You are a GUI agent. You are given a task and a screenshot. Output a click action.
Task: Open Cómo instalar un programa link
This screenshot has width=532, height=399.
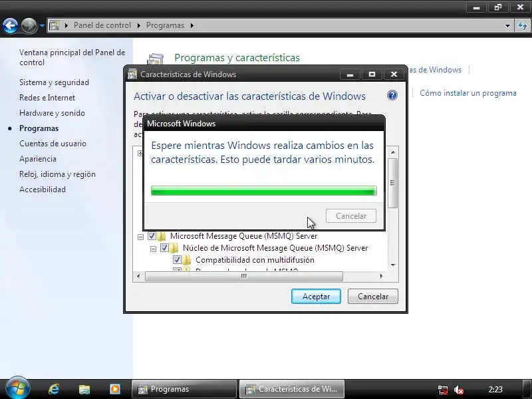click(x=468, y=93)
